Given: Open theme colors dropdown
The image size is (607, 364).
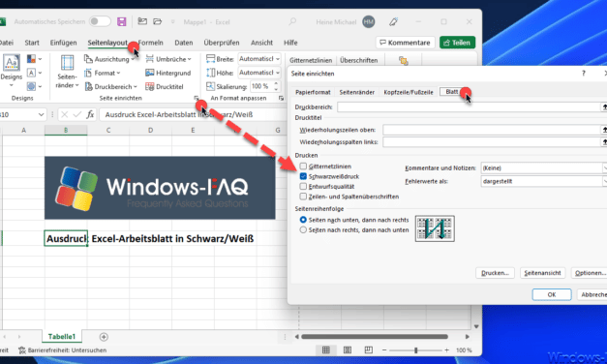Looking at the screenshot, I should coord(34,59).
